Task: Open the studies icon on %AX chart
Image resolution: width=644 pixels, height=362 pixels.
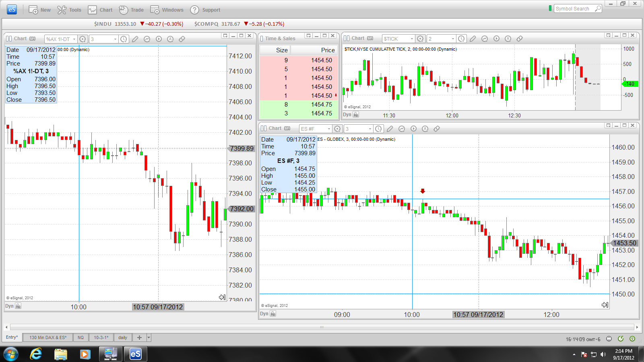Action: click(x=147, y=39)
